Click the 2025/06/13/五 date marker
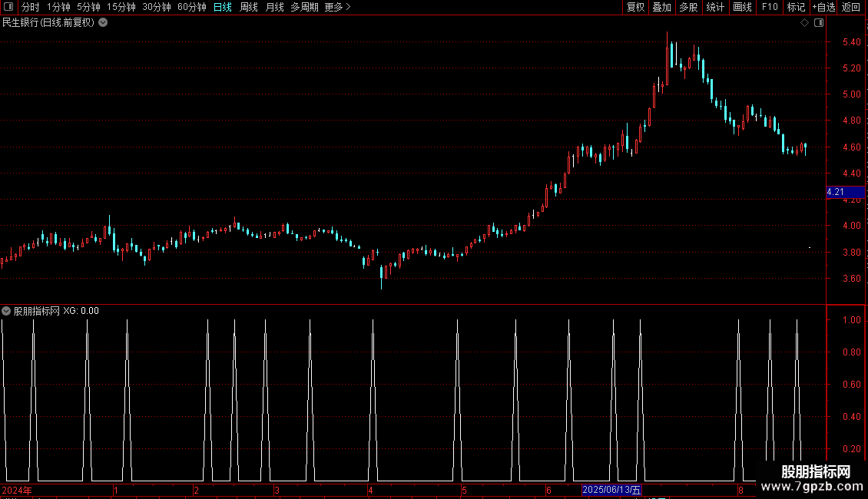The width and height of the screenshot is (868, 499). tap(611, 490)
